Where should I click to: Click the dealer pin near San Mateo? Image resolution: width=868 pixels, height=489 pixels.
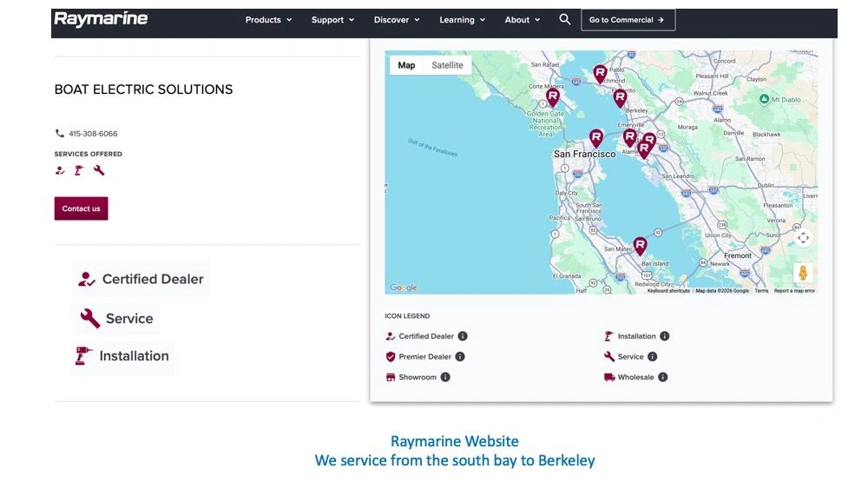click(640, 246)
